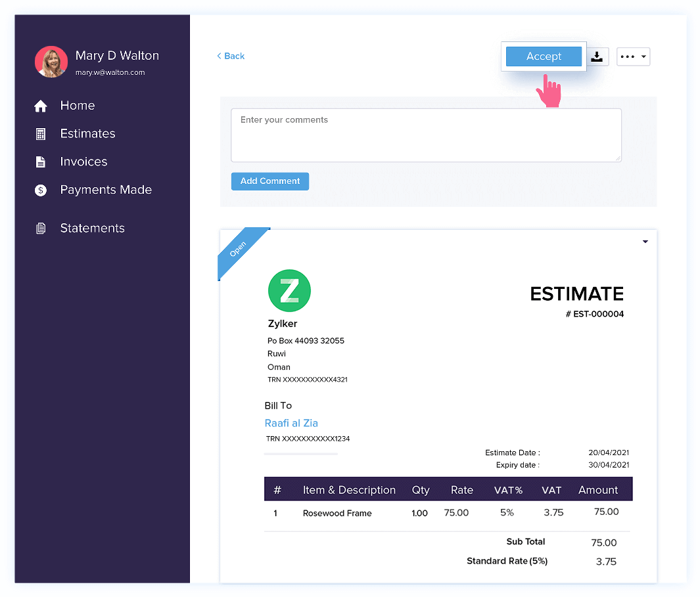Click the Invoices document icon
The height and width of the screenshot is (597, 700).
coord(41,162)
